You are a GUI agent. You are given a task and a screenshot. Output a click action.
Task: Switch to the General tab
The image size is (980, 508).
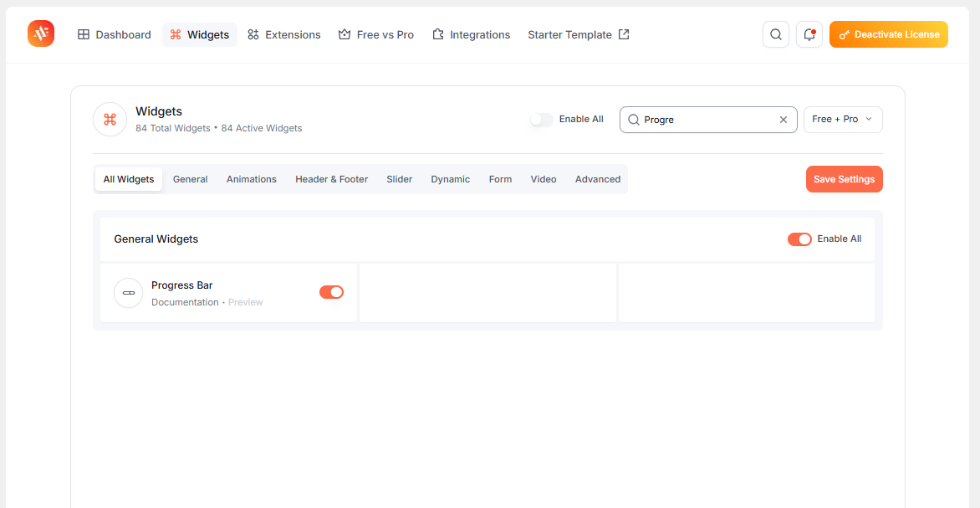pyautogui.click(x=190, y=179)
